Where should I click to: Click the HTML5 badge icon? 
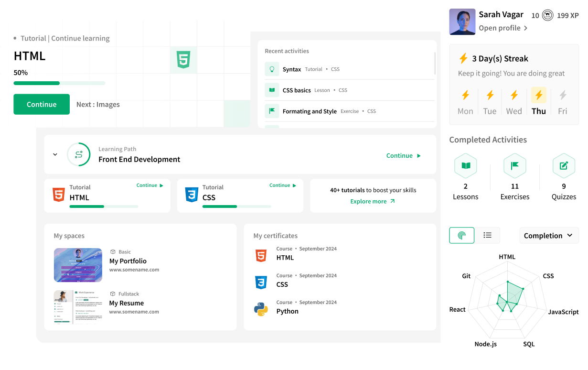[183, 60]
